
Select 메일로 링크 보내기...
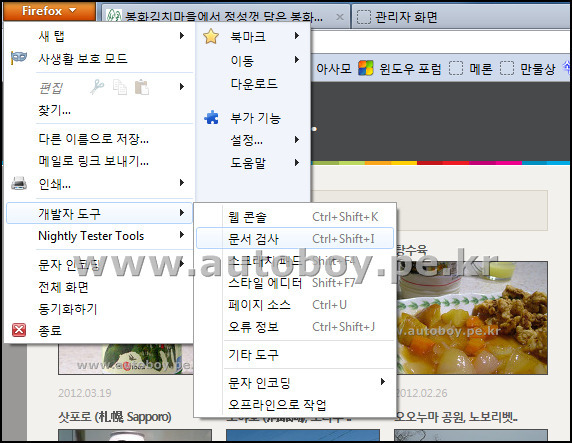pyautogui.click(x=93, y=161)
